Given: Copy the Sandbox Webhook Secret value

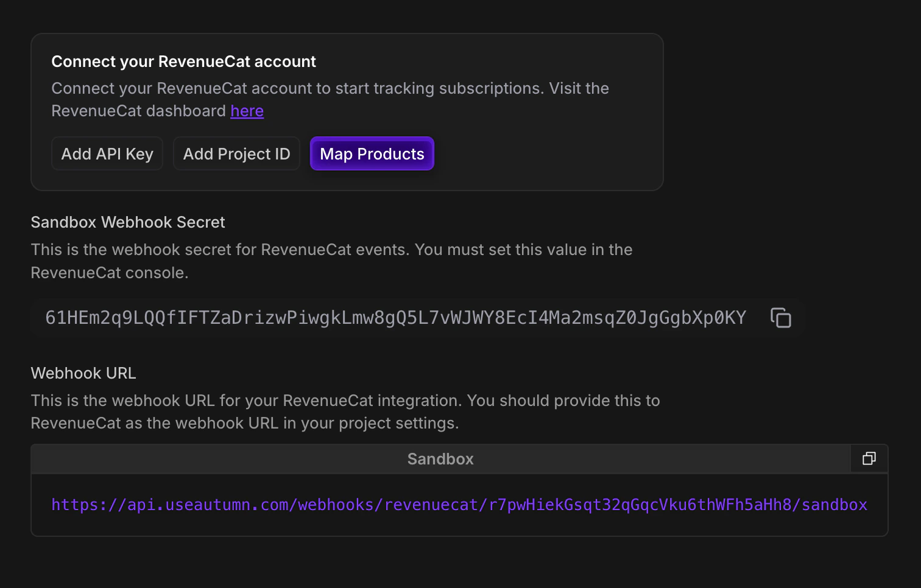Looking at the screenshot, I should tap(780, 318).
